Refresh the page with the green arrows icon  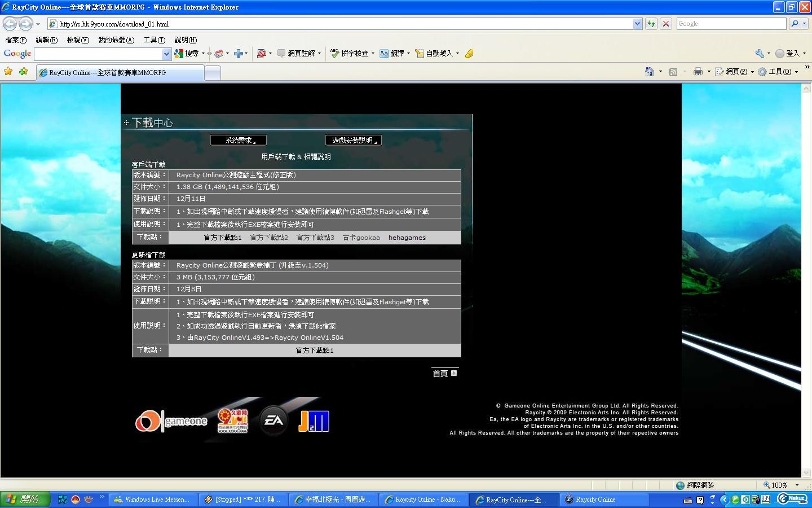[x=651, y=24]
